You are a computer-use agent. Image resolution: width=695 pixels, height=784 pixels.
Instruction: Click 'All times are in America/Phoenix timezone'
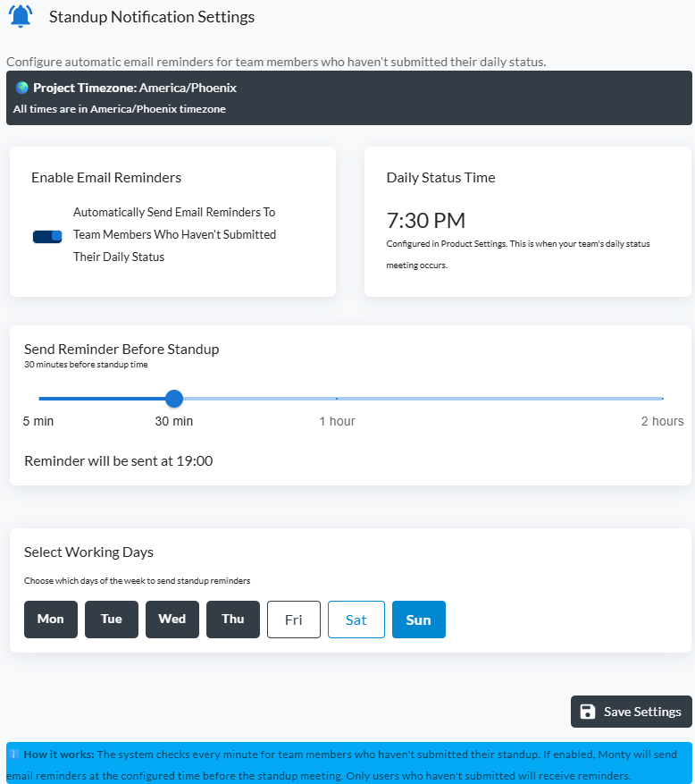[x=120, y=109]
